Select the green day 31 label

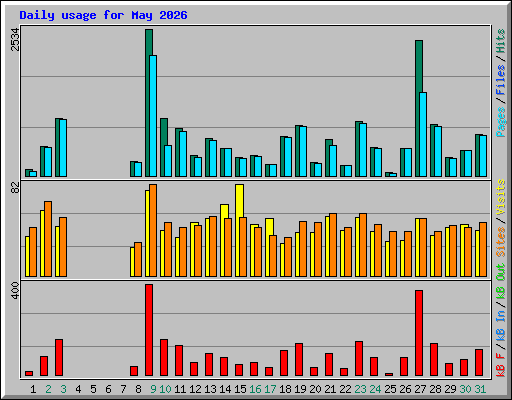480,389
